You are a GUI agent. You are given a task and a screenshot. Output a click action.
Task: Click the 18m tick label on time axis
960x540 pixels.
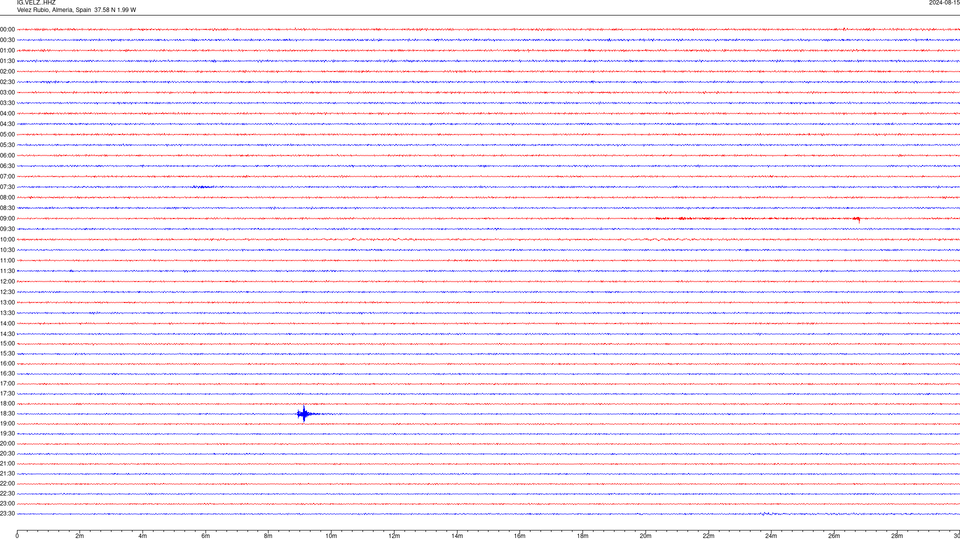[x=582, y=536]
